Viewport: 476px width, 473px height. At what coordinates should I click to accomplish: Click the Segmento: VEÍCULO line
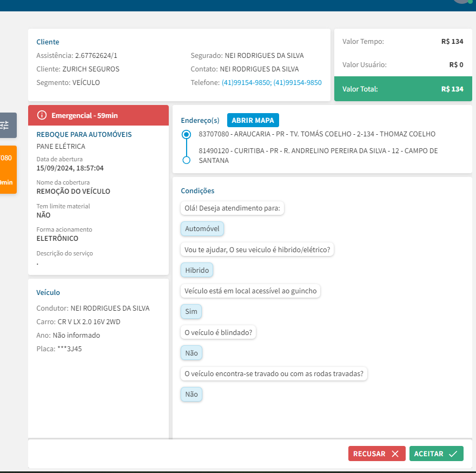(x=68, y=83)
